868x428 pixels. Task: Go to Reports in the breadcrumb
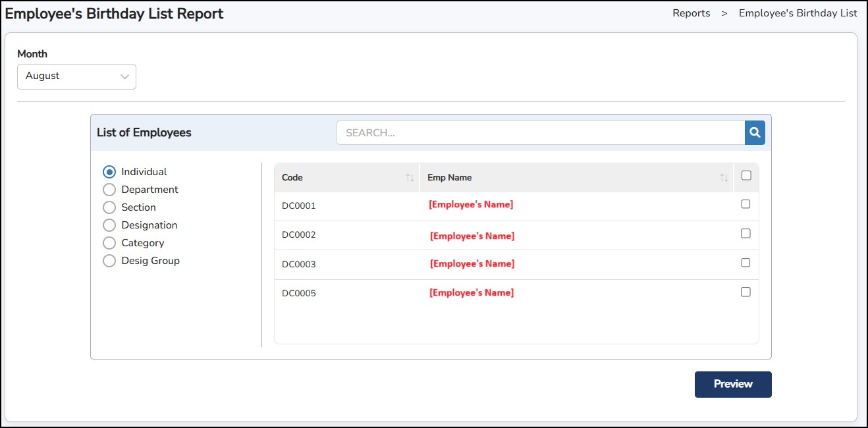coord(691,13)
